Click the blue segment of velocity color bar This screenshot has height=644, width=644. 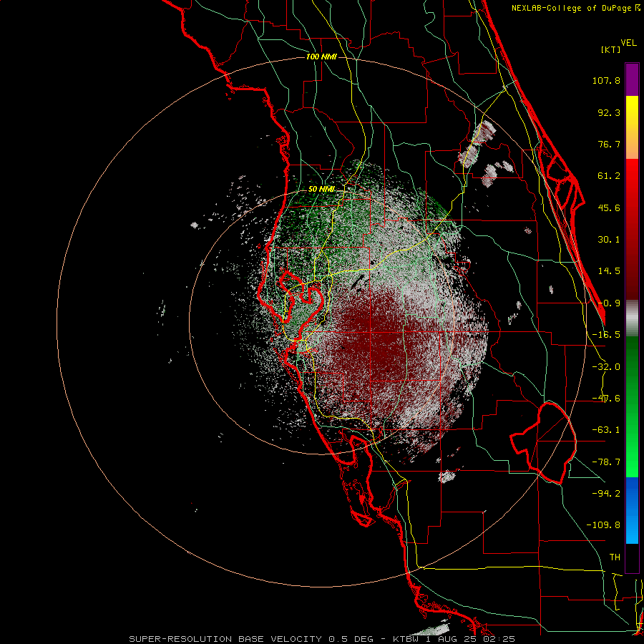click(x=632, y=510)
